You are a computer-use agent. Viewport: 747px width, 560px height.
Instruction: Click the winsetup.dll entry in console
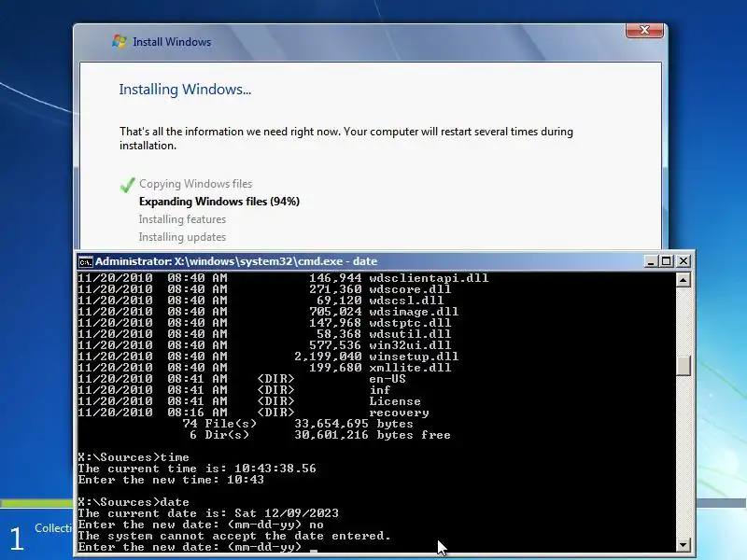tap(268, 357)
